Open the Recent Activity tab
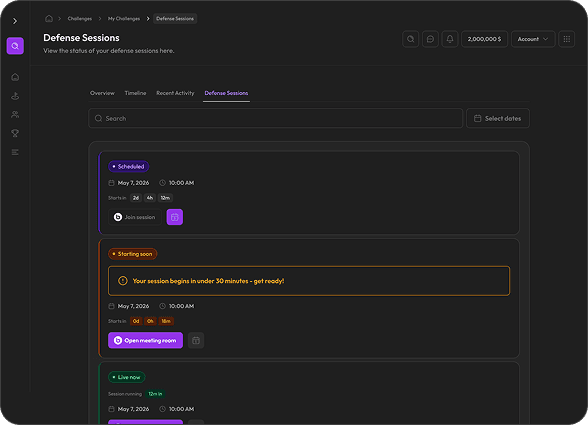 coord(175,93)
